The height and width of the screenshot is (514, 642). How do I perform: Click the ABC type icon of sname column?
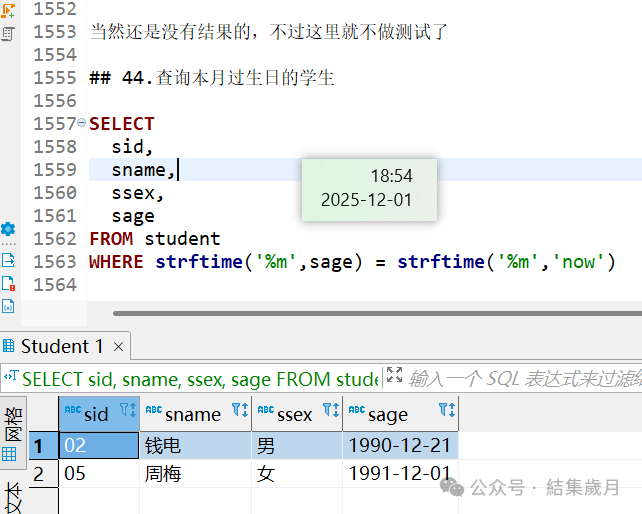[x=154, y=409]
